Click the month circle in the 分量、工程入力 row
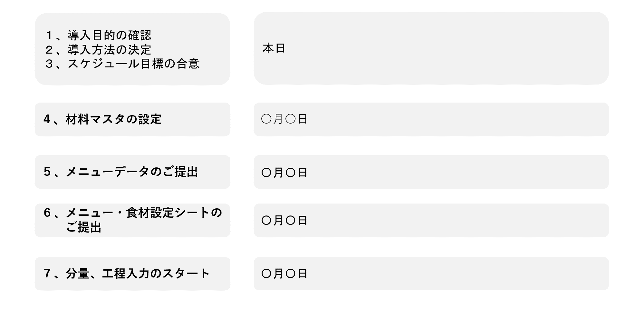Viewport: 644px width, 329px height. coord(266,274)
